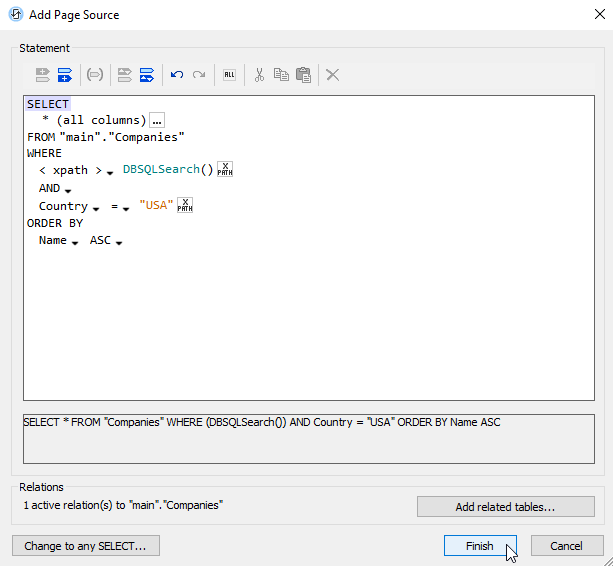613x566 pixels.
Task: Click the Delete X icon in toolbar
Action: click(333, 75)
